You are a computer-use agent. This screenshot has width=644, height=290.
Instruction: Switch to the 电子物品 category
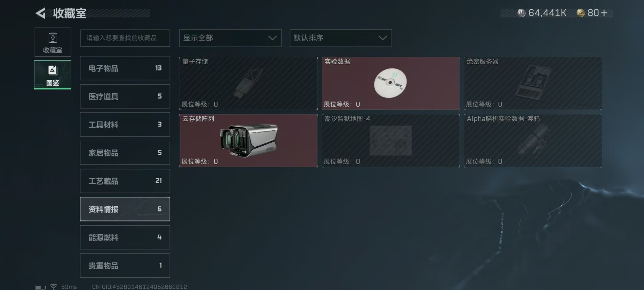coord(125,68)
